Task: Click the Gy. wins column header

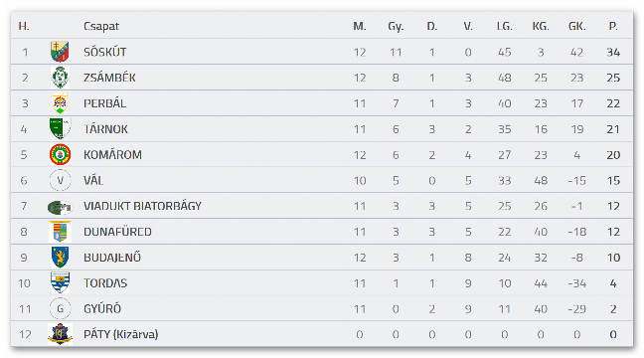Action: pos(396,26)
